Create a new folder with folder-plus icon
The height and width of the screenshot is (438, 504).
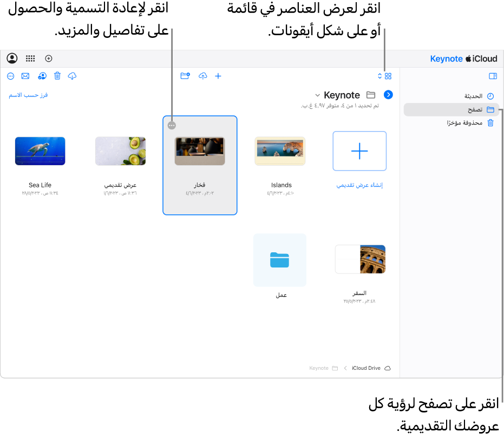click(185, 76)
